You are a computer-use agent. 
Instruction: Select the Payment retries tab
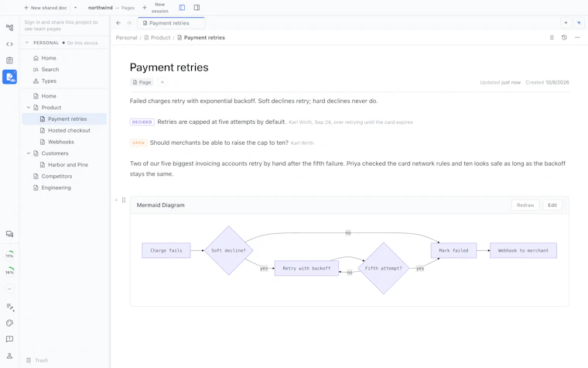tap(171, 23)
